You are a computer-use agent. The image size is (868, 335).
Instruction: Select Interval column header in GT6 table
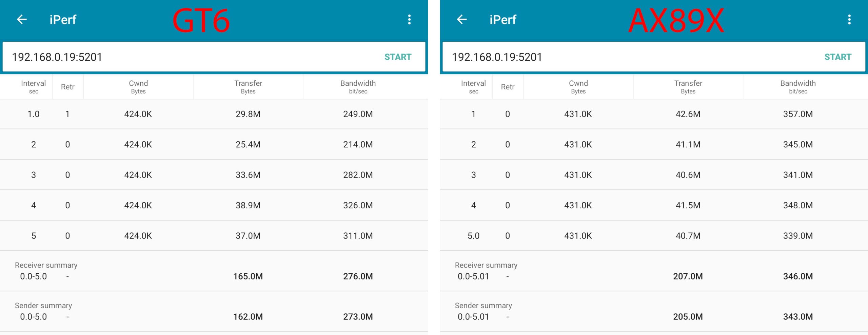[33, 87]
